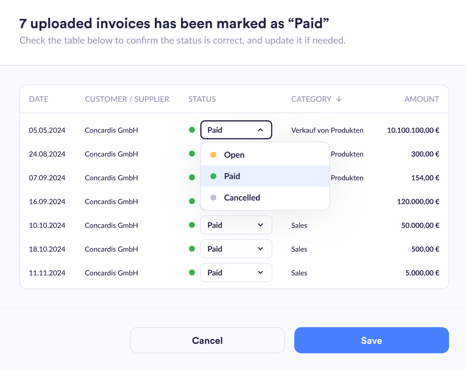Click the Date column header

click(x=39, y=99)
